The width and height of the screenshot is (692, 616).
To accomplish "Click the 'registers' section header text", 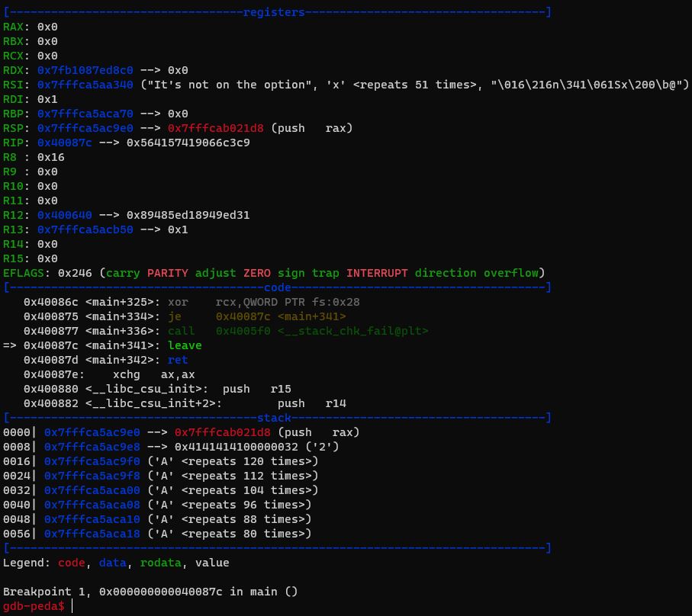I will click(x=274, y=12).
